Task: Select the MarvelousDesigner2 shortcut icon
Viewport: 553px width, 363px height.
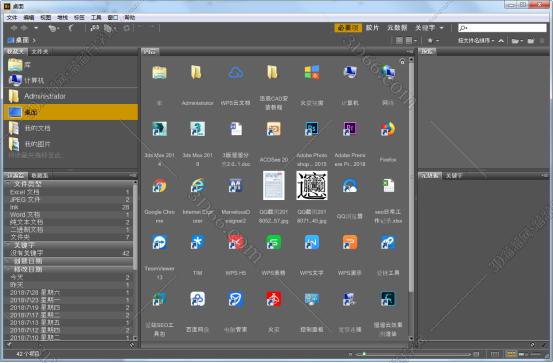Action: (x=236, y=186)
